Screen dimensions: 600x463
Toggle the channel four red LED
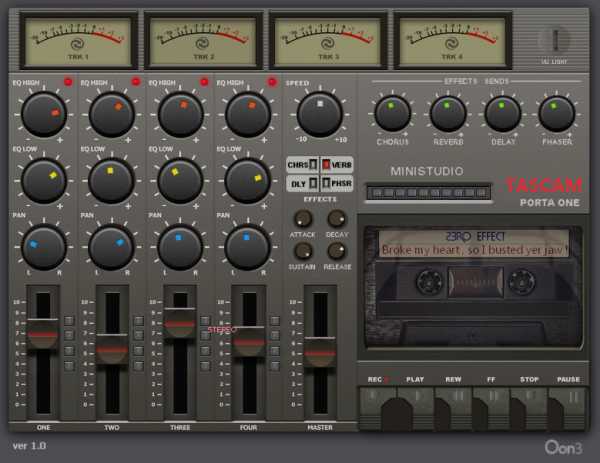click(272, 82)
